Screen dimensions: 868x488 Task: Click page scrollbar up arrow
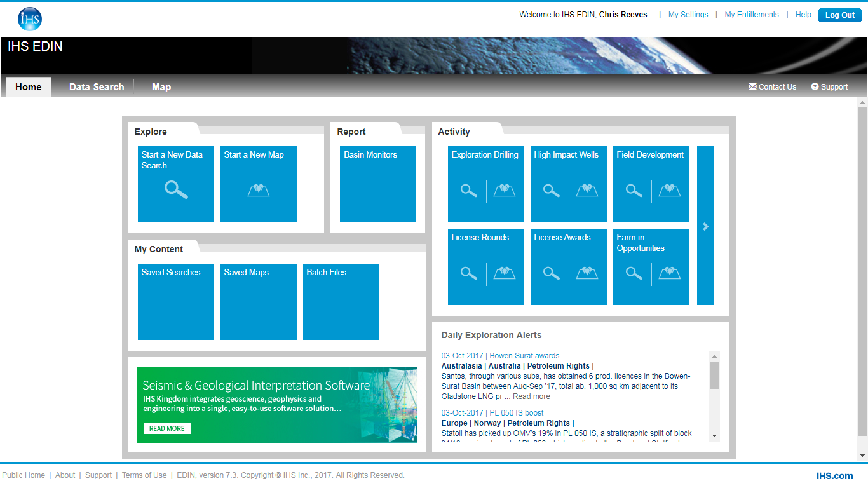(862, 102)
